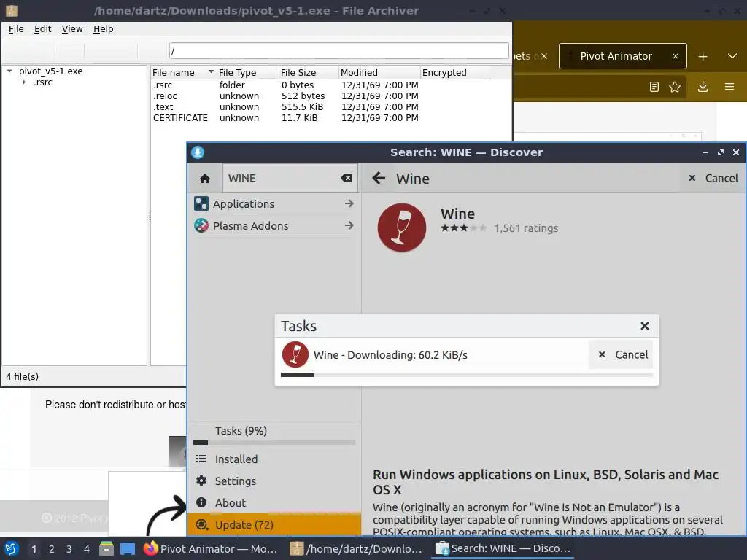Close the Pivot Animator browser tab
This screenshot has width=747, height=560.
pyautogui.click(x=675, y=56)
